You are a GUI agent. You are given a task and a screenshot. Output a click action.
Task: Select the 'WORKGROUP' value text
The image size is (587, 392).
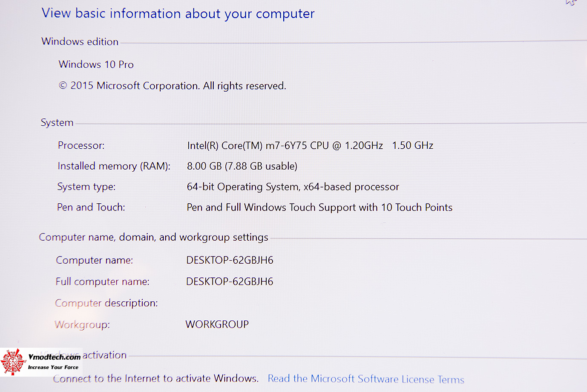pyautogui.click(x=217, y=324)
